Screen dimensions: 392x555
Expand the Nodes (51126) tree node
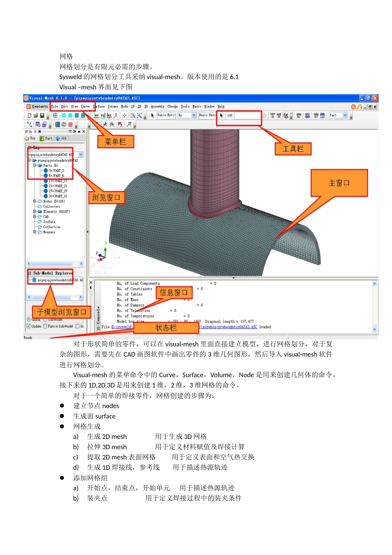click(x=35, y=201)
